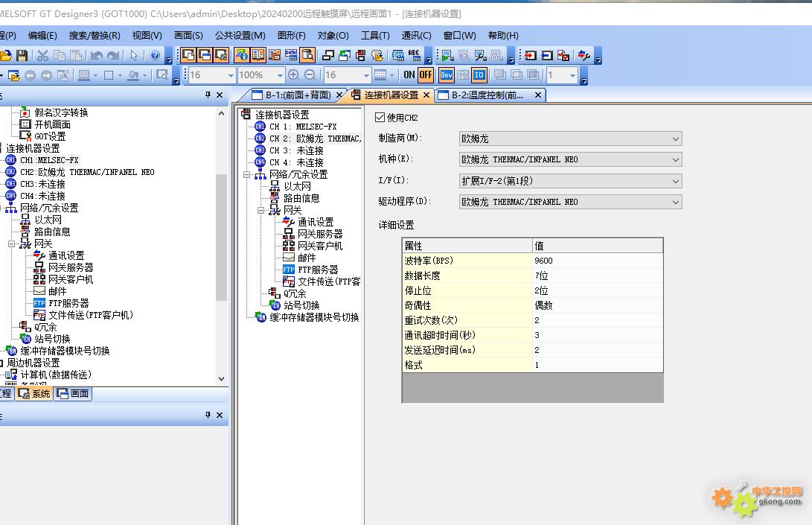Click the simulator settings wrench icon
This screenshot has height=525, width=812.
[x=481, y=55]
